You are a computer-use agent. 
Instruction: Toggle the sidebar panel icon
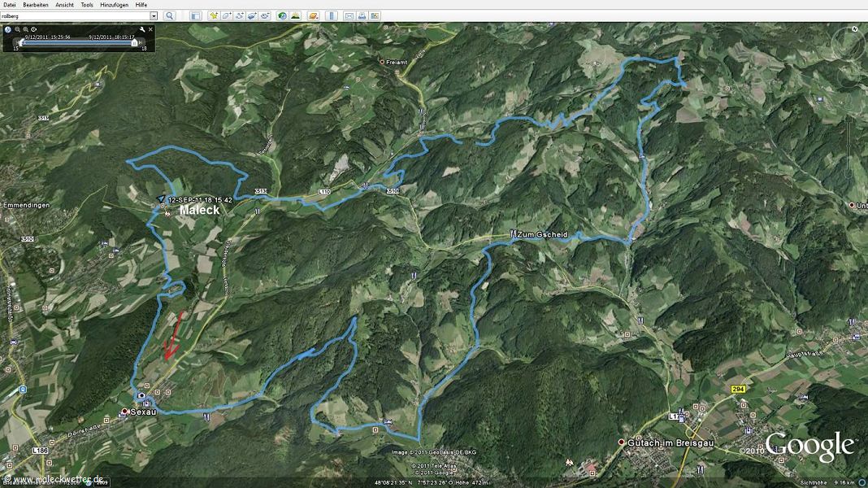point(195,15)
